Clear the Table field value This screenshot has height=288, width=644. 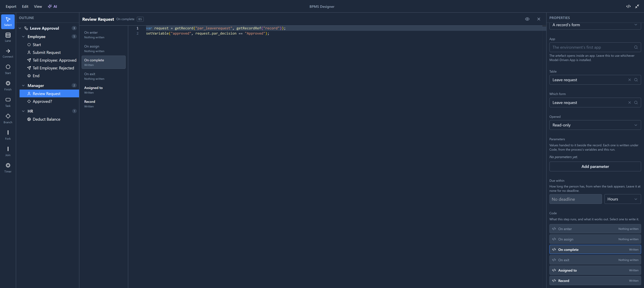[629, 80]
